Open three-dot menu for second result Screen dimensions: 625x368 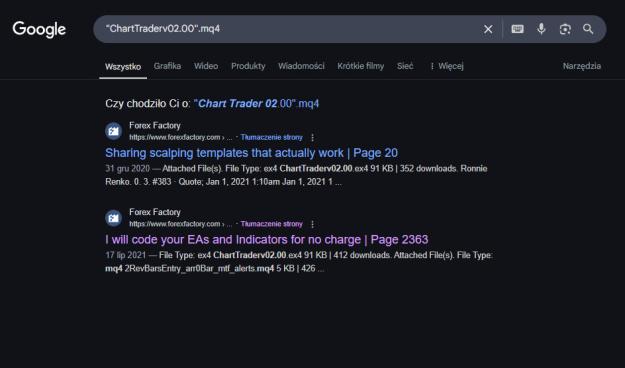tap(312, 224)
